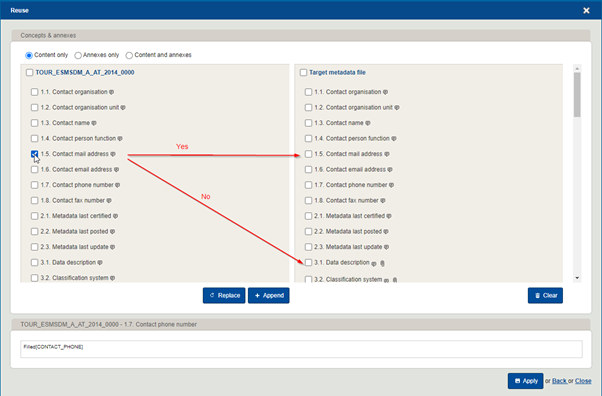602x396 pixels.
Task: Click comment icon beside source 1.7 Contact phone number
Action: click(117, 185)
